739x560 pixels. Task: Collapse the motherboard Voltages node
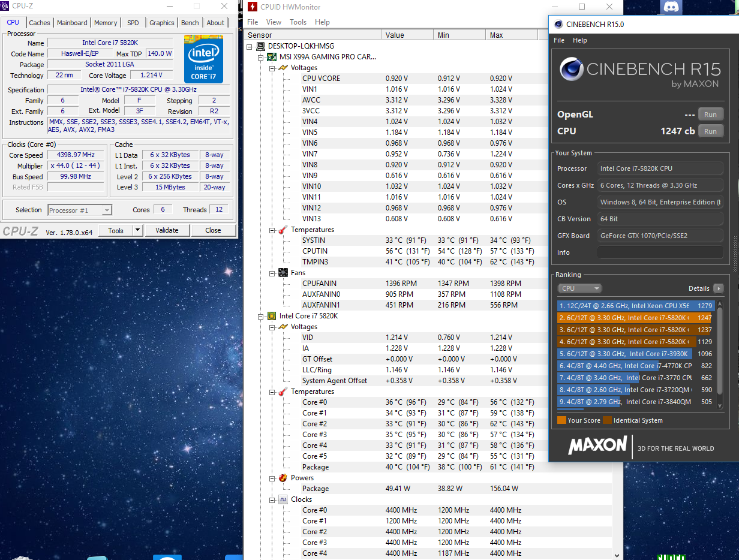271,68
